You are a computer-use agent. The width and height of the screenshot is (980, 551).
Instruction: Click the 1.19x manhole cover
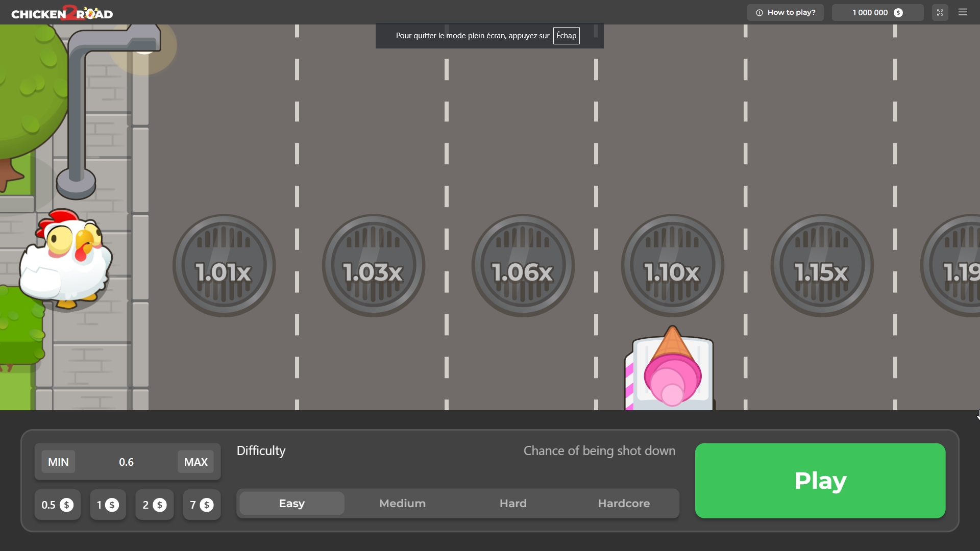coord(950,266)
